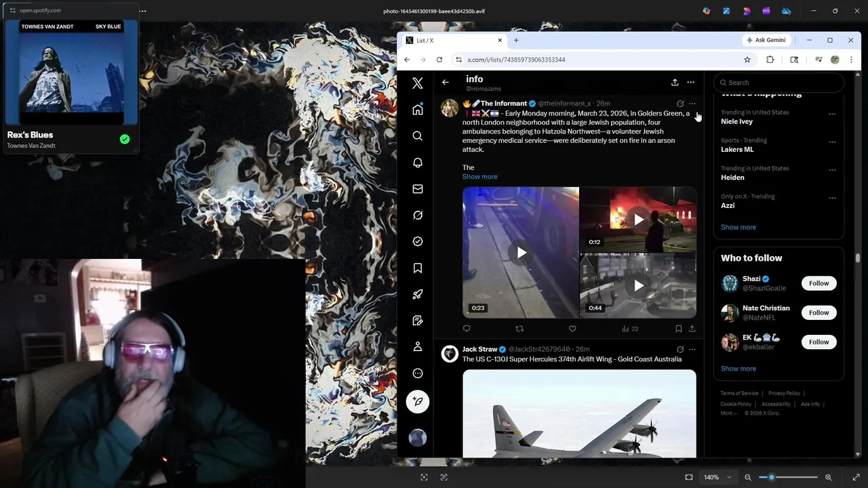This screenshot has width=868, height=488.
Task: Open the rocket icon in X sidebar
Action: click(x=418, y=294)
